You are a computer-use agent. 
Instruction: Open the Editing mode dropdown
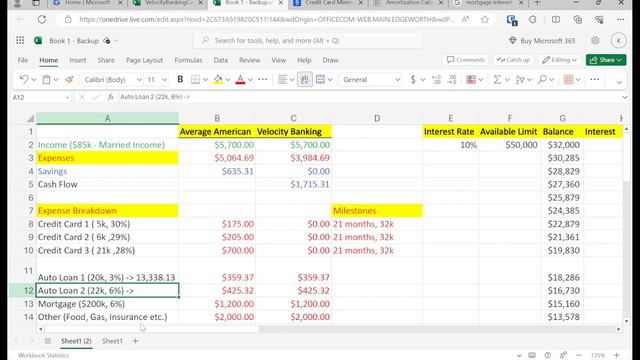pos(559,60)
